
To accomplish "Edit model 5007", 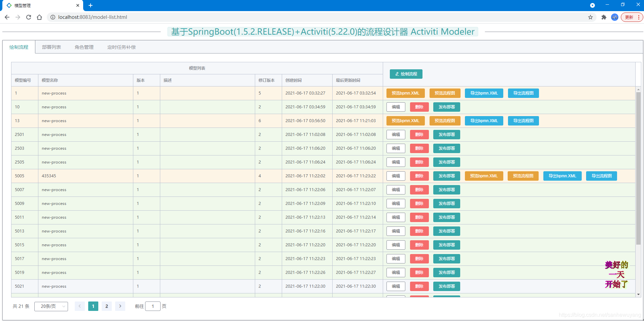I will coord(396,190).
